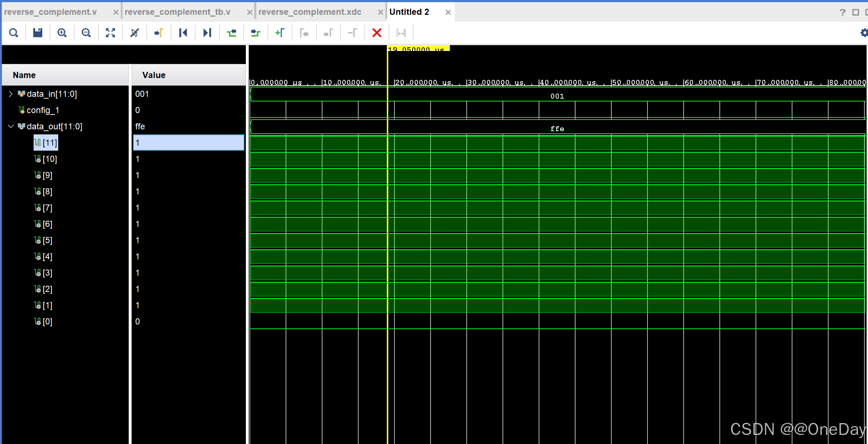Click the Value column header

click(x=189, y=75)
